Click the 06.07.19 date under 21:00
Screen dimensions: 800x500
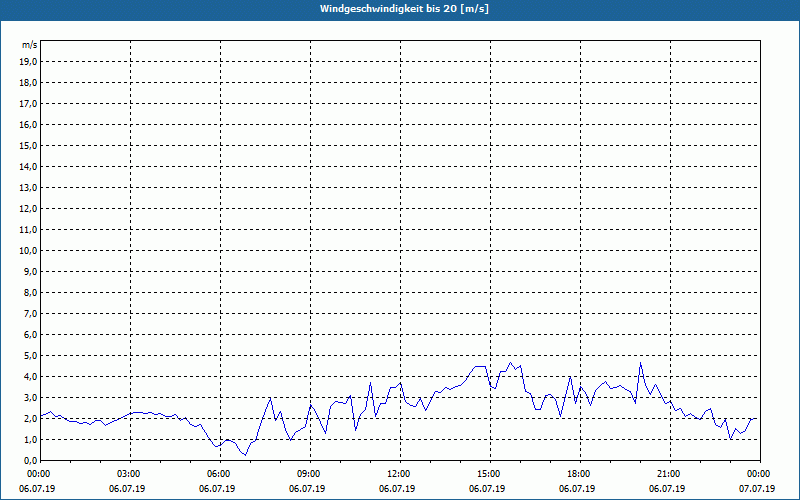pos(667,489)
